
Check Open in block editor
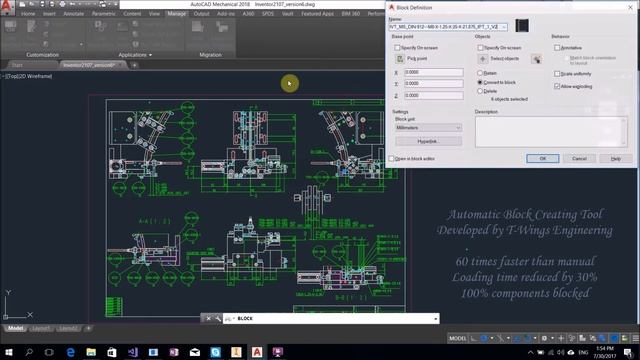(391, 158)
